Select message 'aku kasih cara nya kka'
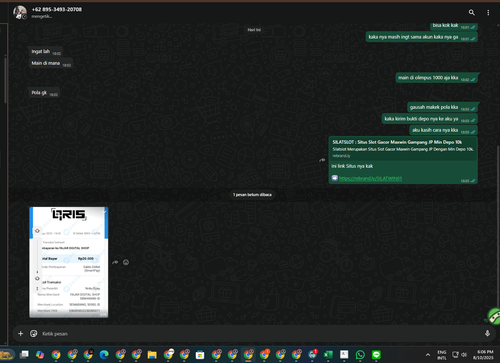Screen dimensions: 500x363 pyautogui.click(x=443, y=130)
